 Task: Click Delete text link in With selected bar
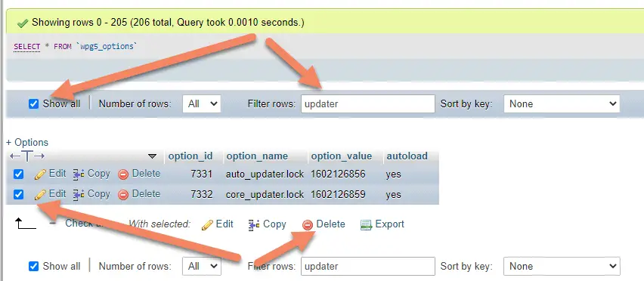pyautogui.click(x=330, y=224)
